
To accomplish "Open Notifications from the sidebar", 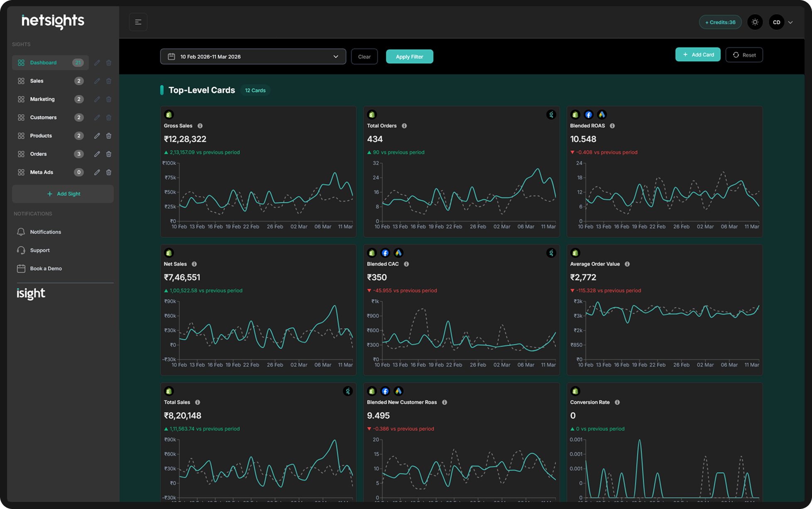I will click(39, 232).
